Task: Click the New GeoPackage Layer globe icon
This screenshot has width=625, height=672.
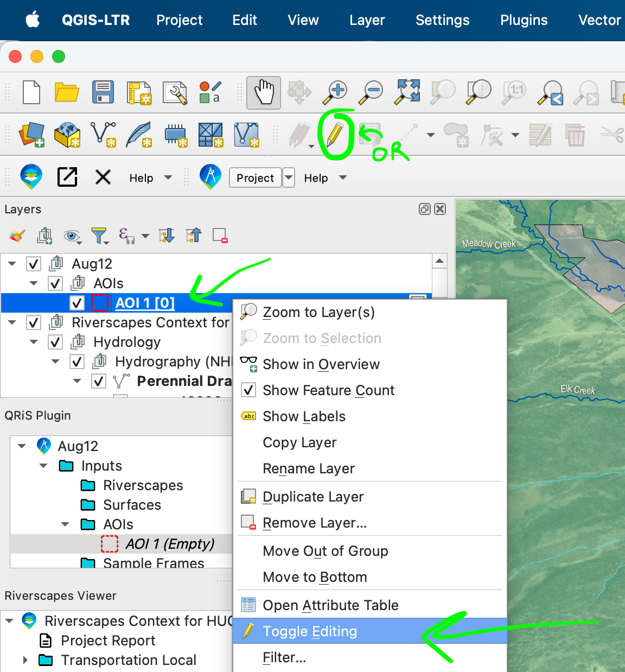Action: click(67, 135)
